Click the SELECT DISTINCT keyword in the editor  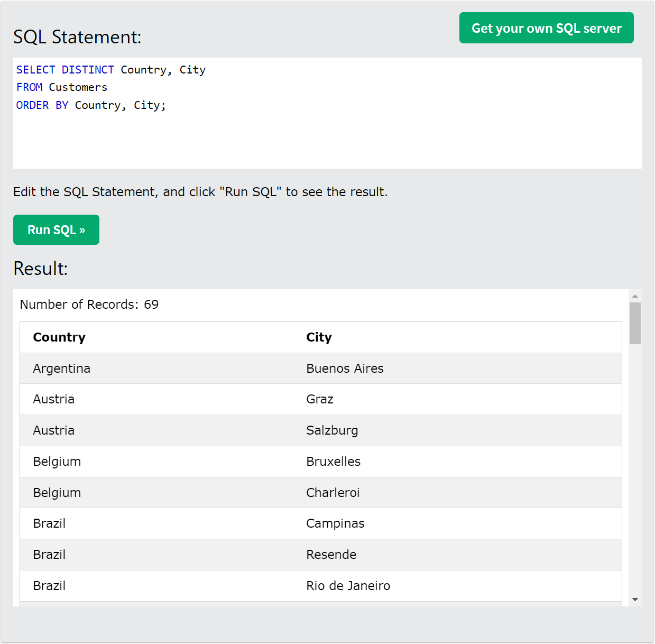[65, 69]
